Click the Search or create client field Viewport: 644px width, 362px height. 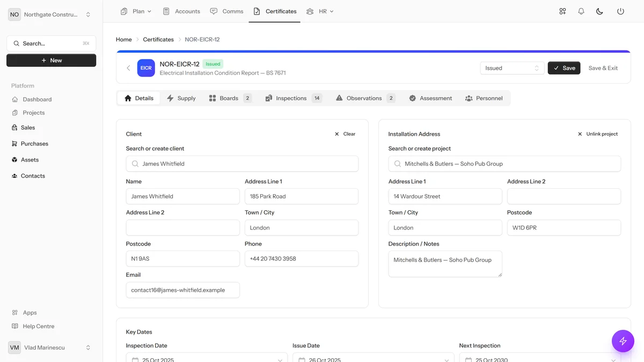(242, 164)
